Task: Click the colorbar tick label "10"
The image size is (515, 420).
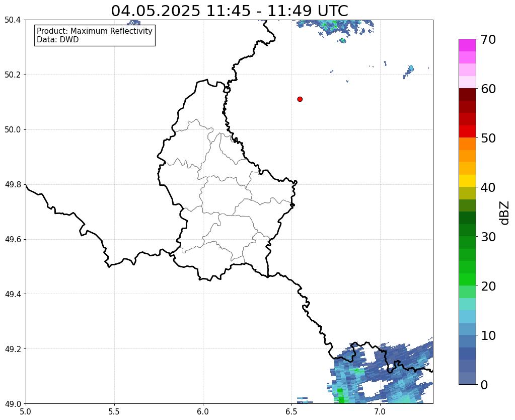Action: 488,335
